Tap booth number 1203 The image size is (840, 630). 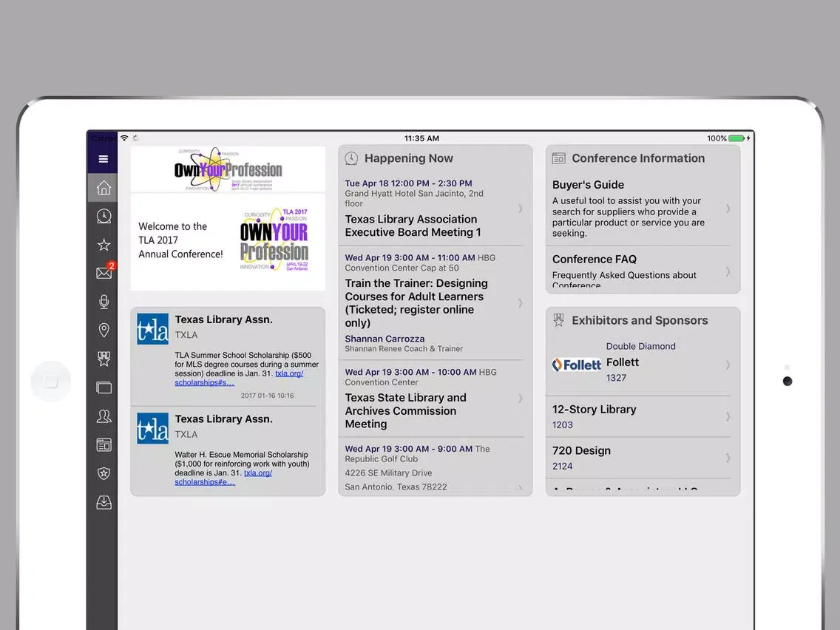pos(563,425)
